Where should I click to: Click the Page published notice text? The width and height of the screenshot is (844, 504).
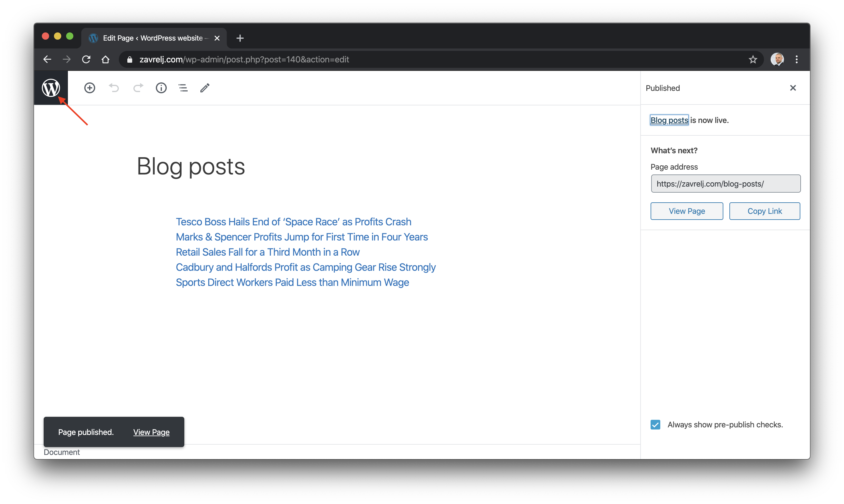click(x=86, y=432)
